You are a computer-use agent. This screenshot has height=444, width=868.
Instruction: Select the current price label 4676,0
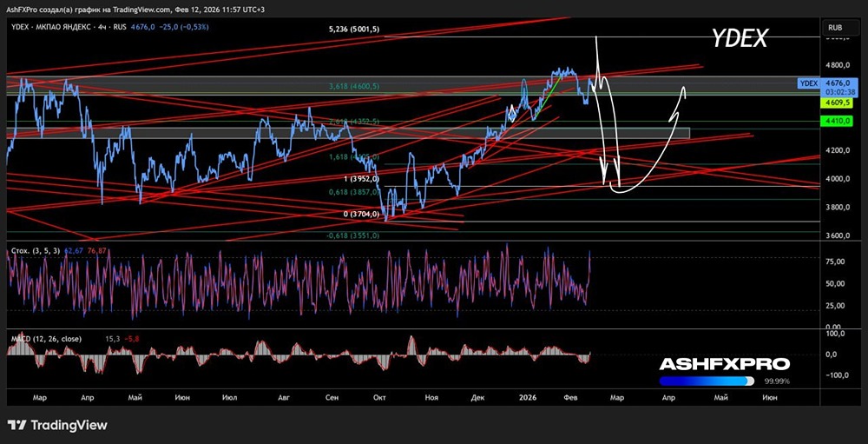click(838, 83)
